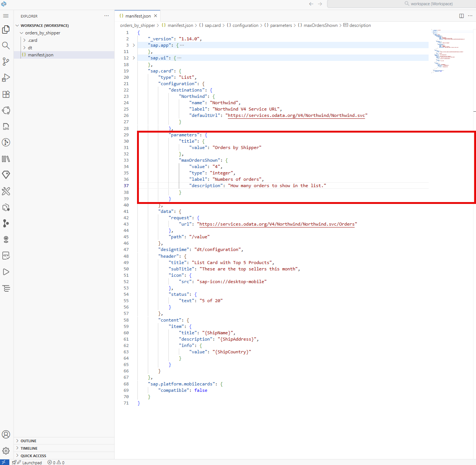Click the remote connection indicator in status bar
Viewport: 476px width, 465px height.
[4, 462]
